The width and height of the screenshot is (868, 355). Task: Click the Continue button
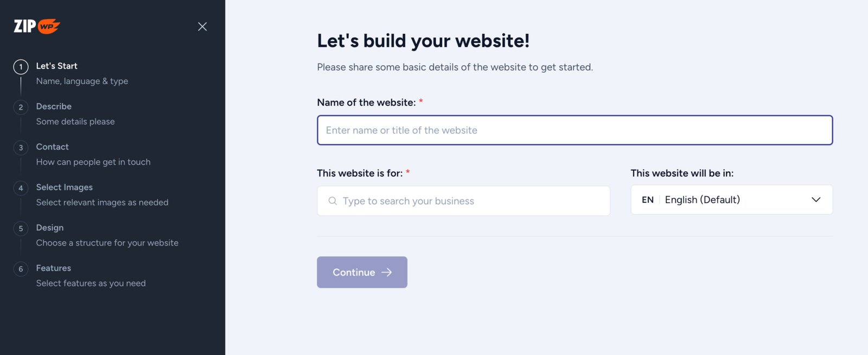click(x=362, y=272)
